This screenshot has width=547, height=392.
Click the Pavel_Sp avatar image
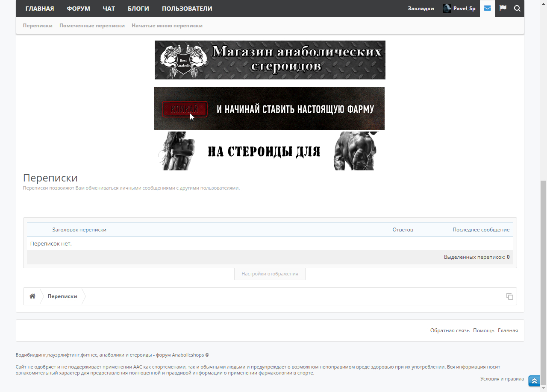tap(447, 9)
